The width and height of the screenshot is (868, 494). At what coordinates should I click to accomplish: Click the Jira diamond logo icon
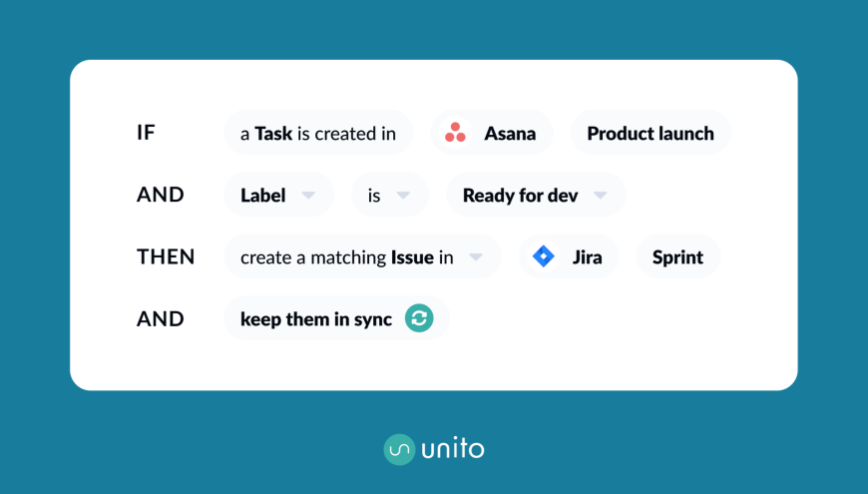pos(544,256)
